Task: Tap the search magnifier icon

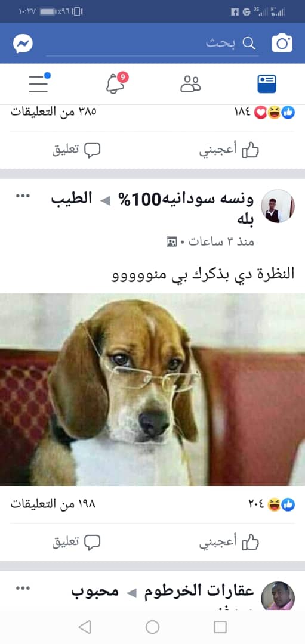Action: 249,43
